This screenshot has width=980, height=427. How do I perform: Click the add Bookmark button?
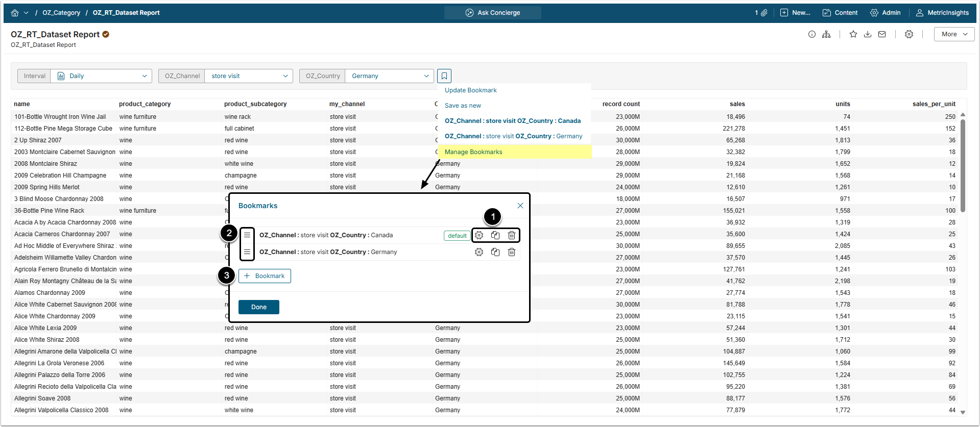[265, 276]
